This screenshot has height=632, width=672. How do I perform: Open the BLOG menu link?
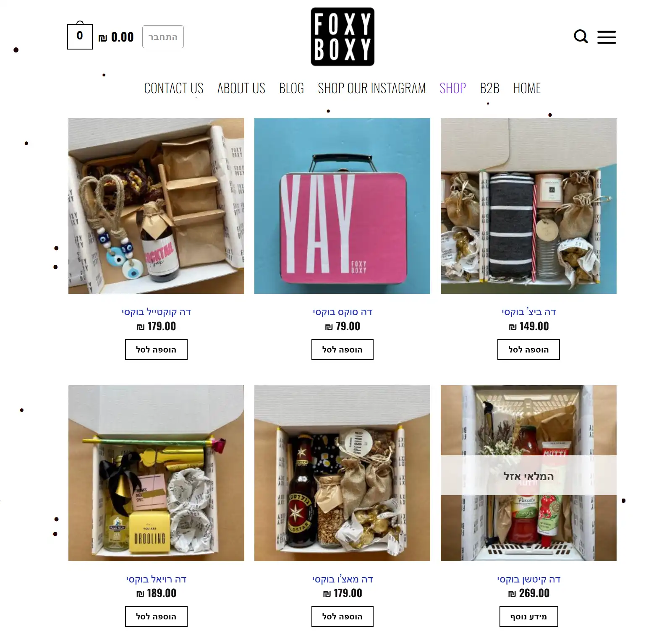coord(292,88)
